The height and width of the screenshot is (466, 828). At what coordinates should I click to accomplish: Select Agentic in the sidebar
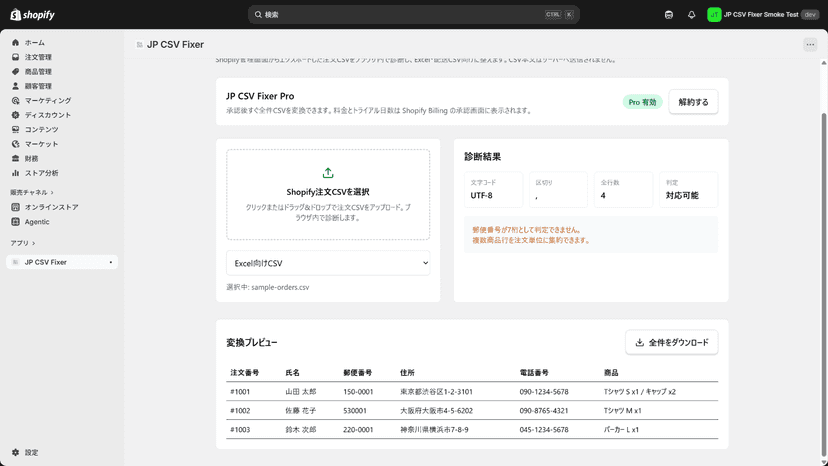point(37,222)
